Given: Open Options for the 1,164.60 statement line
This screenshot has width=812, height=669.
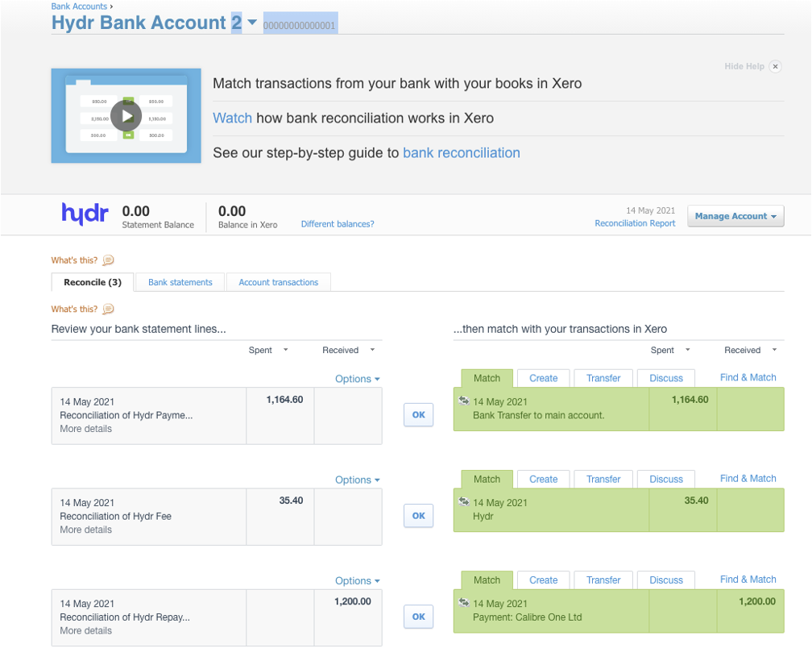Looking at the screenshot, I should [x=358, y=379].
